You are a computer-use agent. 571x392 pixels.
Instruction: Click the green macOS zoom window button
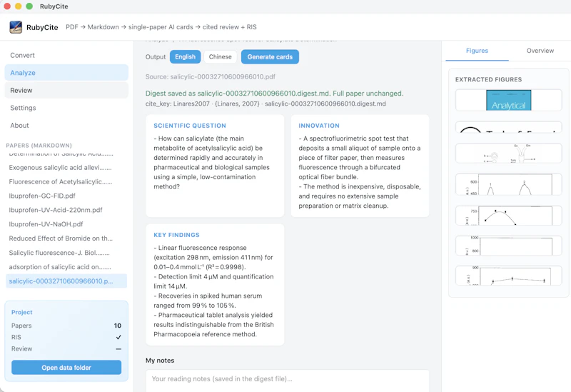(29, 6)
